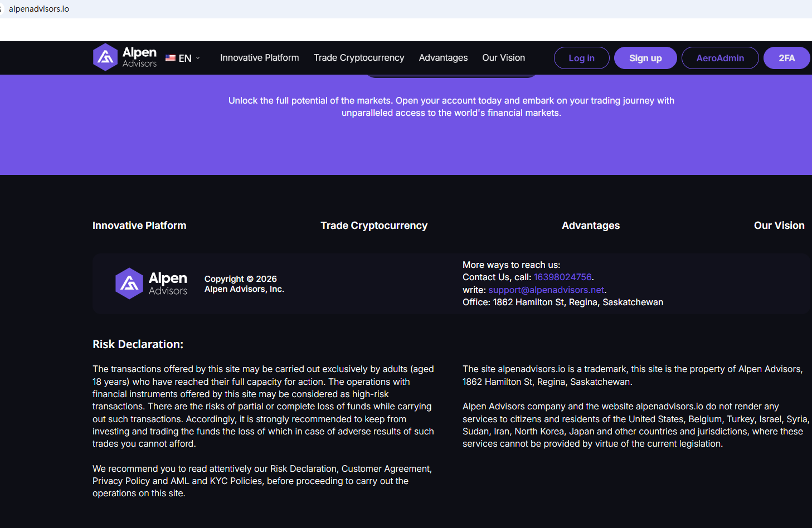Open the AeroAdmin button
812x528 pixels.
[719, 58]
